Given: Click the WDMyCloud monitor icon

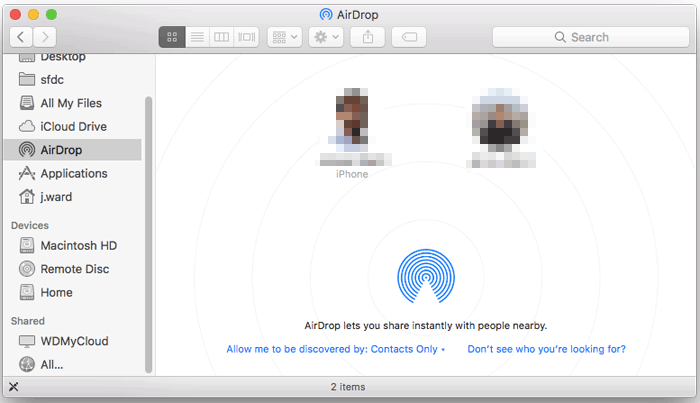Looking at the screenshot, I should pyautogui.click(x=27, y=341).
